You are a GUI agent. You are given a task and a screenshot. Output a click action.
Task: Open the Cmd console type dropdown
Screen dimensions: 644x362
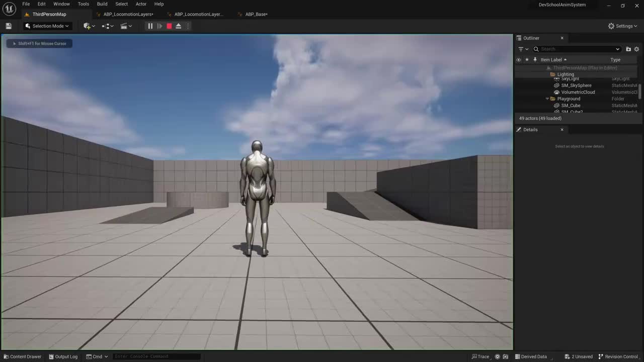97,357
